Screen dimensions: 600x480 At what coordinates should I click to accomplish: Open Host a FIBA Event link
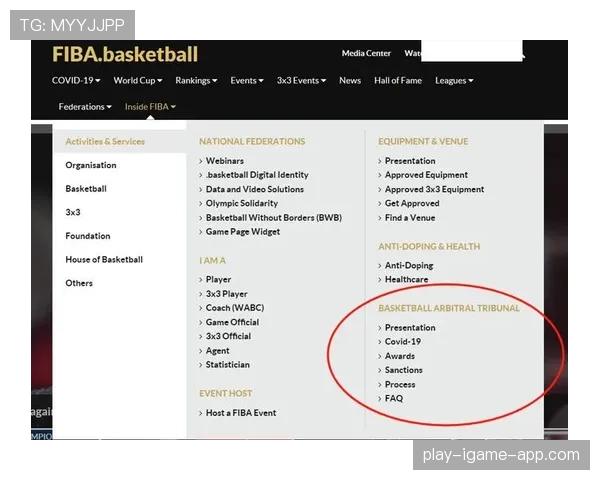[241, 413]
